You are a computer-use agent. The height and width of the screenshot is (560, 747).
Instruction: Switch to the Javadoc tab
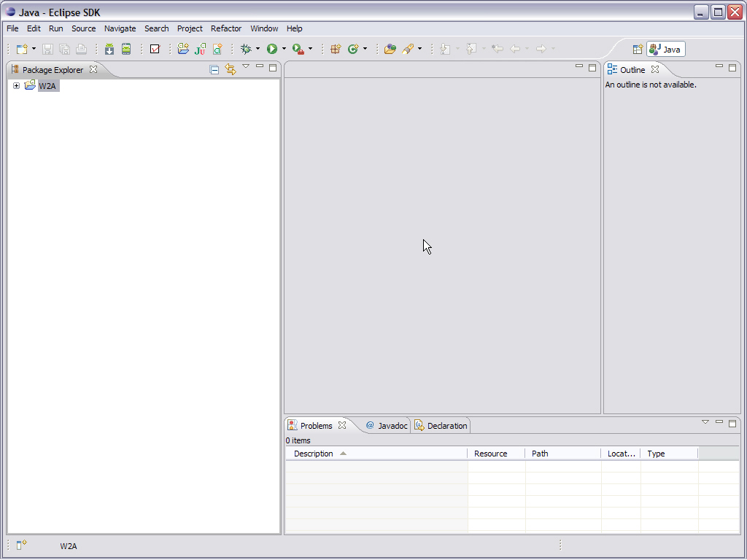click(x=387, y=426)
